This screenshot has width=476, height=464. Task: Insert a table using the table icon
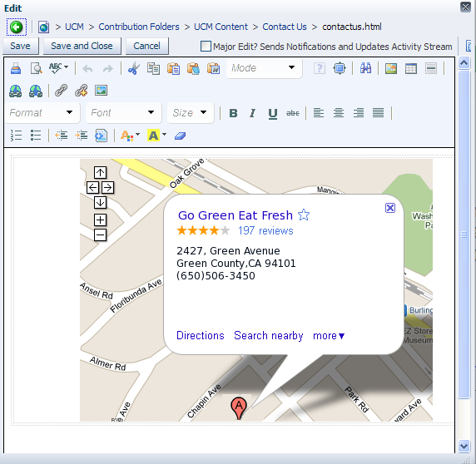click(411, 68)
